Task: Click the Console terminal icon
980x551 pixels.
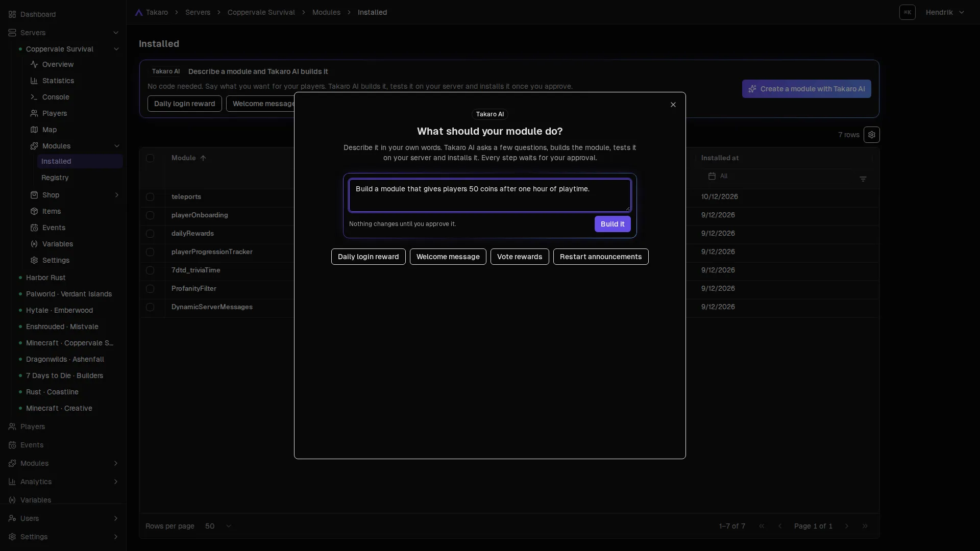Action: coord(34,97)
